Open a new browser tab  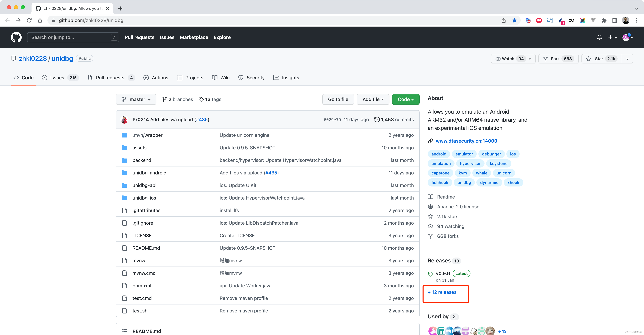point(120,8)
